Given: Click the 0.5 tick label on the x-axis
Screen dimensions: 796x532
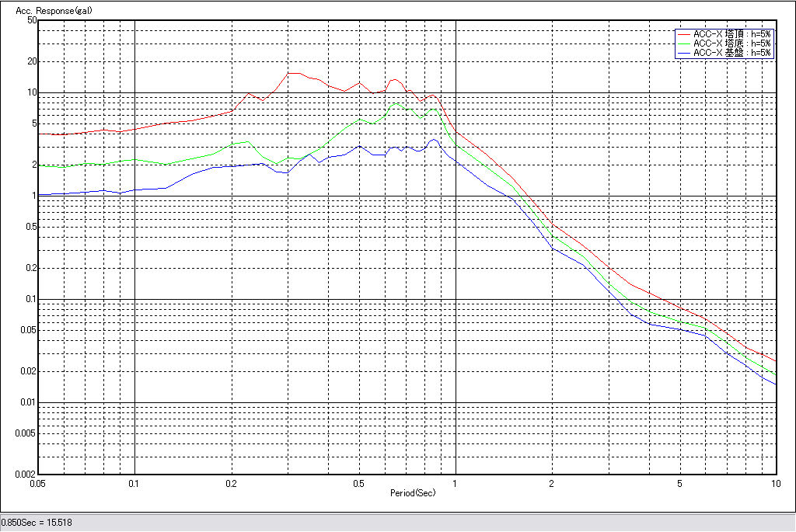Looking at the screenshot, I should tap(359, 484).
